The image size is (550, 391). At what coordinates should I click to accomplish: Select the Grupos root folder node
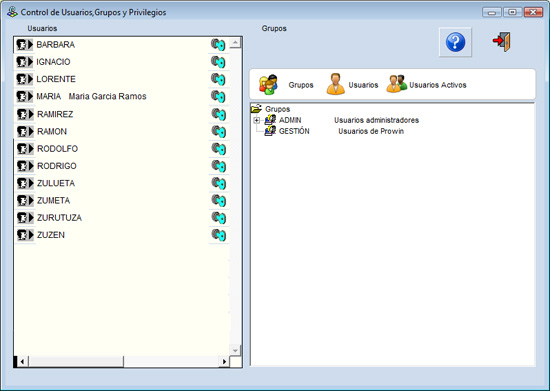[277, 109]
